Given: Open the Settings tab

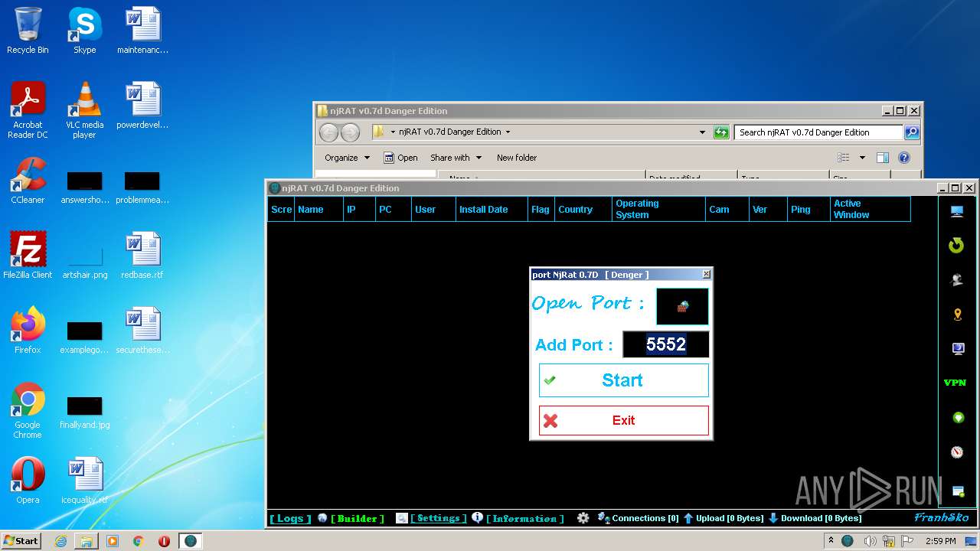Looking at the screenshot, I should point(439,518).
